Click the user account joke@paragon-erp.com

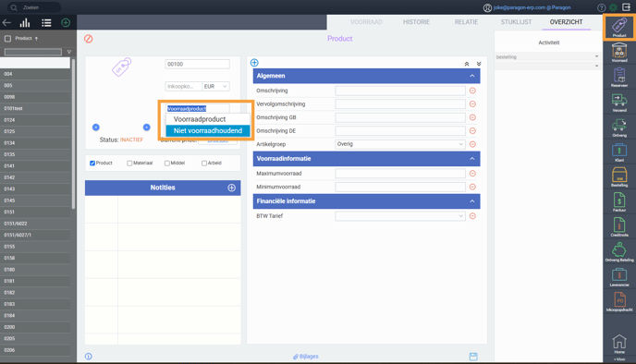(x=532, y=7)
